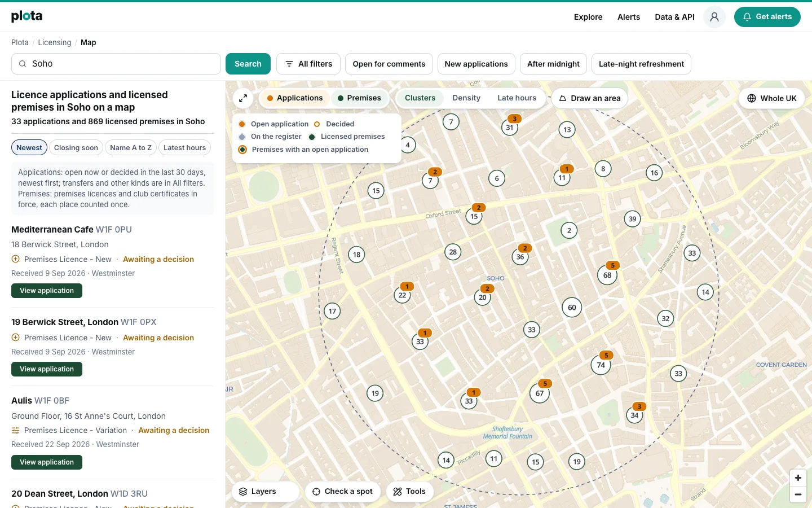The image size is (812, 508).
Task: Toggle Applications layer on map
Action: coord(295,98)
